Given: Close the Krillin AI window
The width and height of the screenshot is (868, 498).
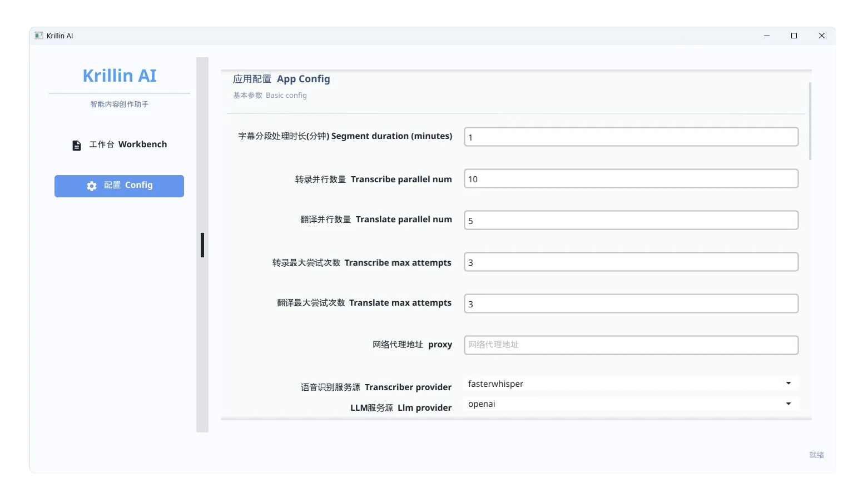Looking at the screenshot, I should (821, 36).
